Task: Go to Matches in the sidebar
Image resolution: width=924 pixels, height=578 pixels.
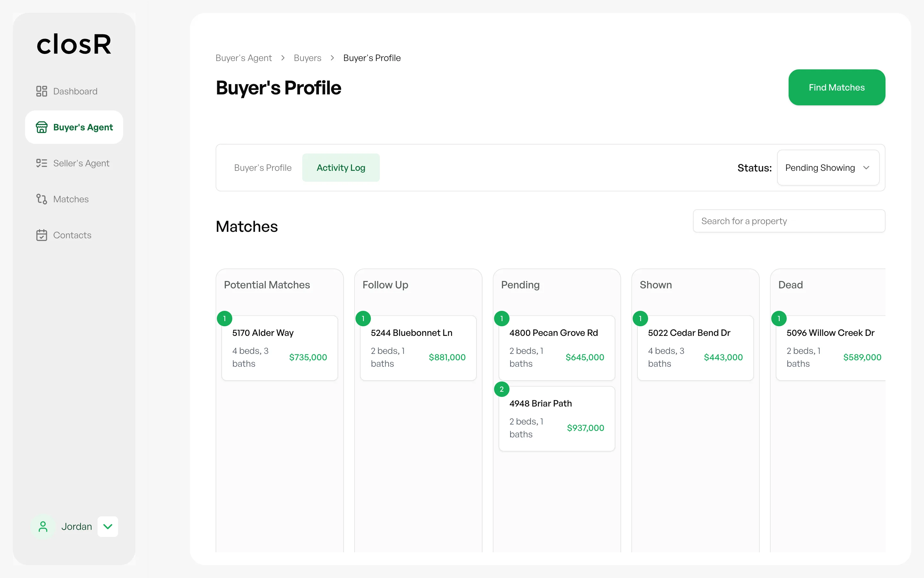Action: (x=74, y=199)
